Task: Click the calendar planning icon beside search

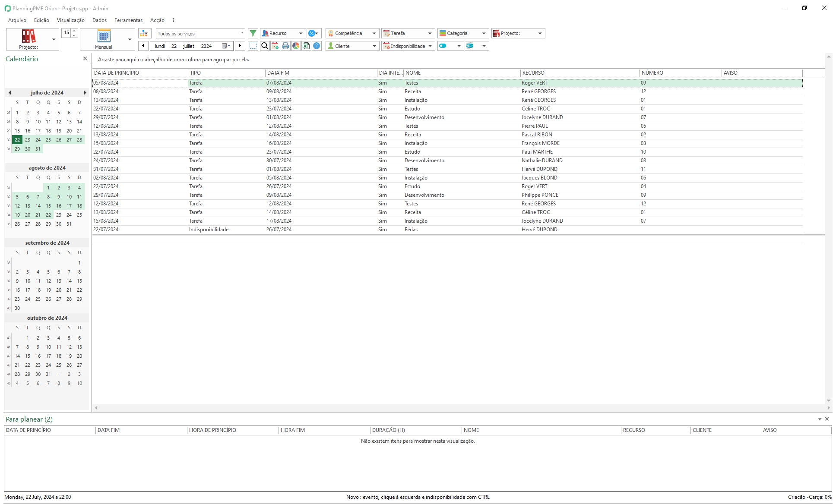Action: [x=275, y=46]
